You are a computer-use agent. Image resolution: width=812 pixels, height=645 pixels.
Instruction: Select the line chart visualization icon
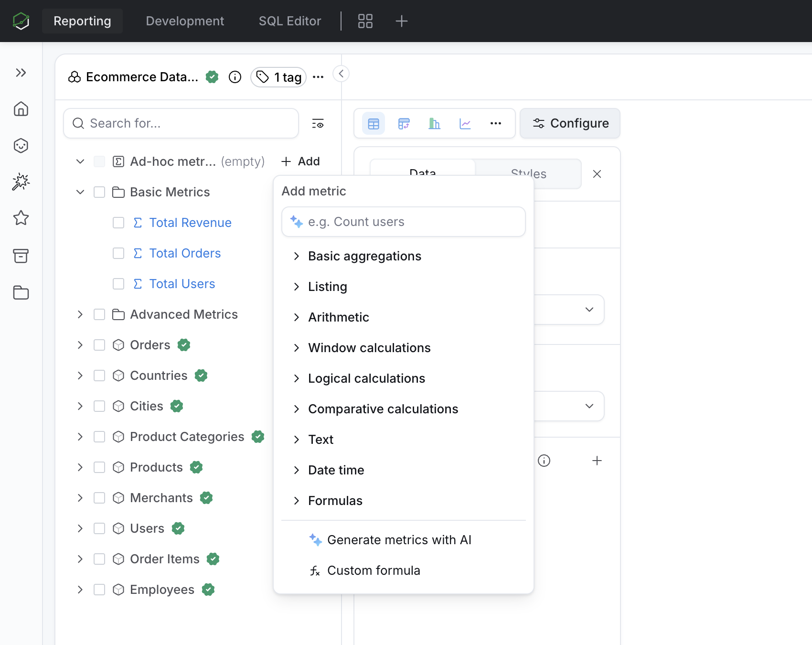click(x=465, y=124)
